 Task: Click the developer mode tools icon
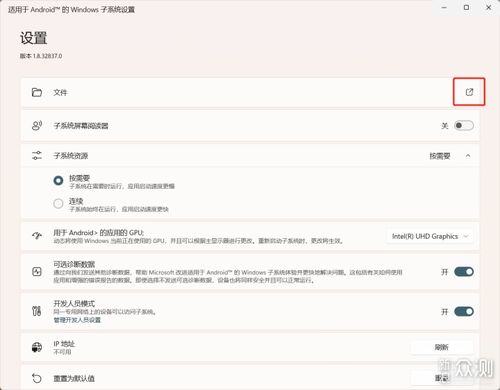(x=37, y=311)
